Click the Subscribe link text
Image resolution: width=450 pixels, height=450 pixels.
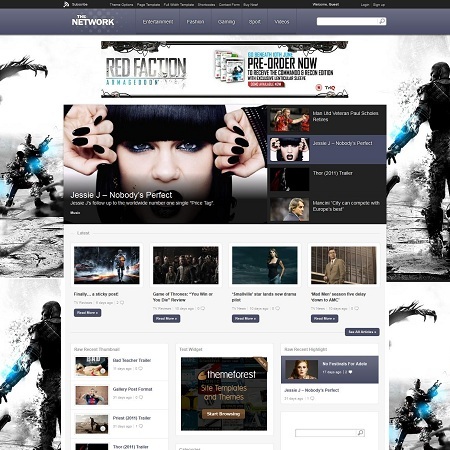80,5
